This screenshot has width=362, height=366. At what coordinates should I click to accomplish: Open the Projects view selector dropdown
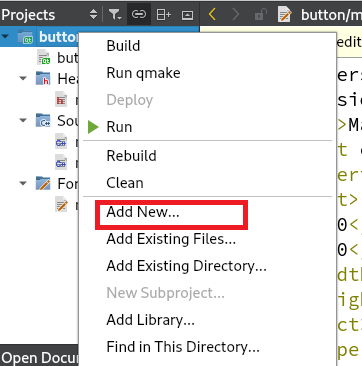94,14
